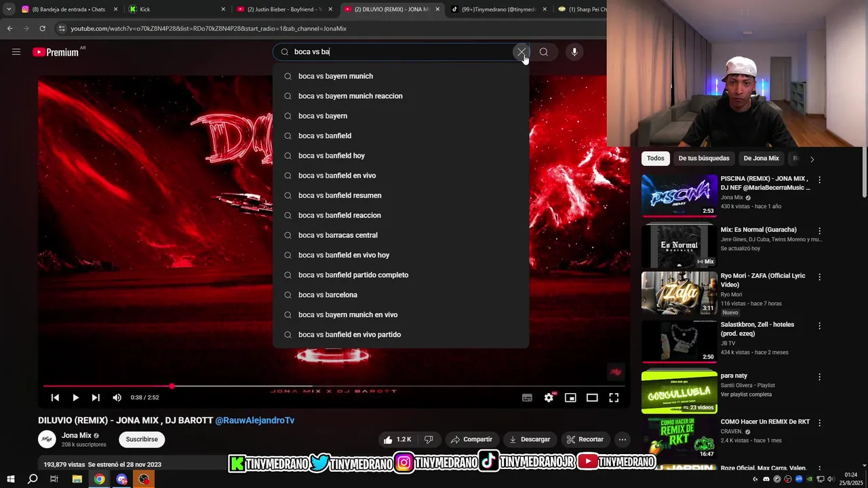Switch to Kick browser tab

(x=178, y=9)
